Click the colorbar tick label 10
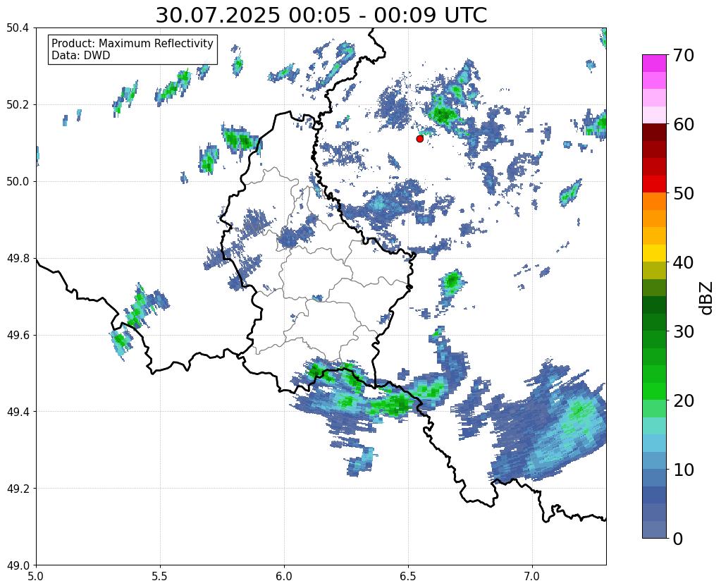This screenshot has width=721, height=588. tap(683, 470)
